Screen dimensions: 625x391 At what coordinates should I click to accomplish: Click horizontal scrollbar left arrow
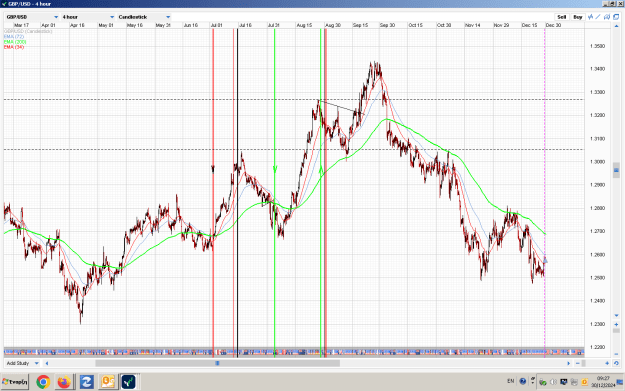[47, 363]
